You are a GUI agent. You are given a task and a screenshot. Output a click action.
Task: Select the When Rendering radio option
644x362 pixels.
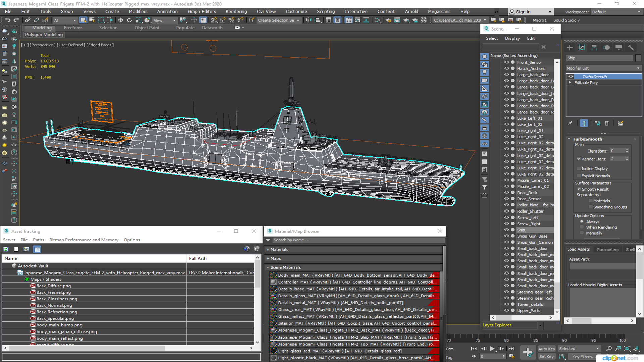582,227
